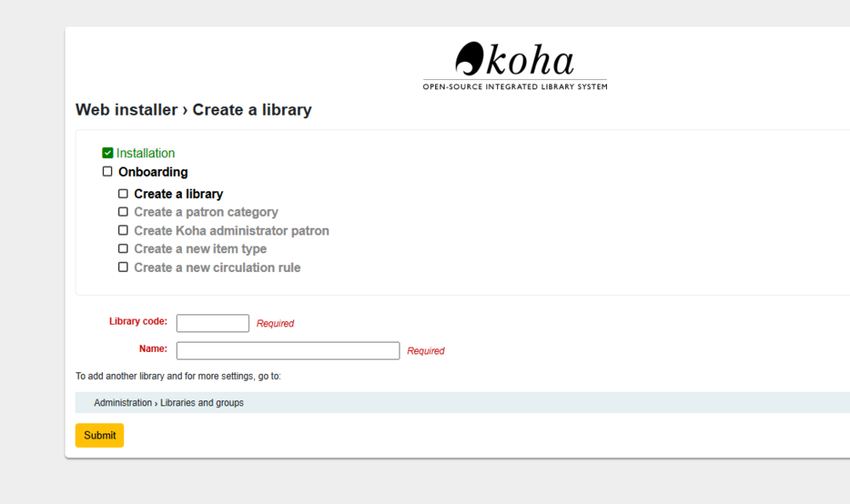Click the 'Create a new item type' text
Image resolution: width=850 pixels, height=504 pixels.
pos(200,249)
